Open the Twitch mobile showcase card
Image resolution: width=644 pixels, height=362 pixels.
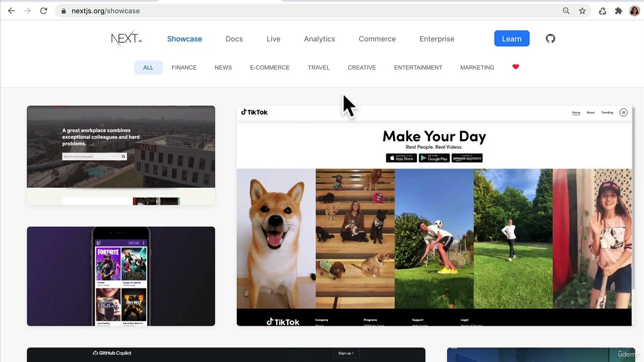click(x=121, y=276)
